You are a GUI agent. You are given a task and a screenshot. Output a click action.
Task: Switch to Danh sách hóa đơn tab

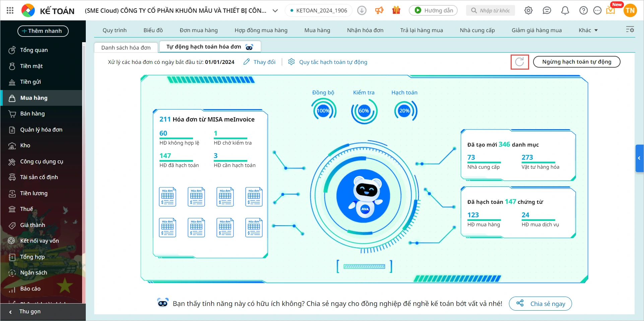(x=126, y=48)
